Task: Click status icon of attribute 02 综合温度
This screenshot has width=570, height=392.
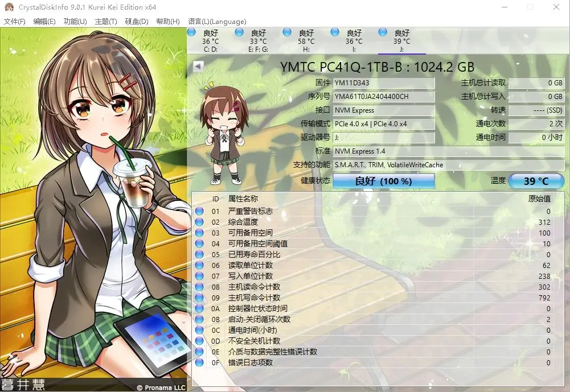Action: coord(199,222)
